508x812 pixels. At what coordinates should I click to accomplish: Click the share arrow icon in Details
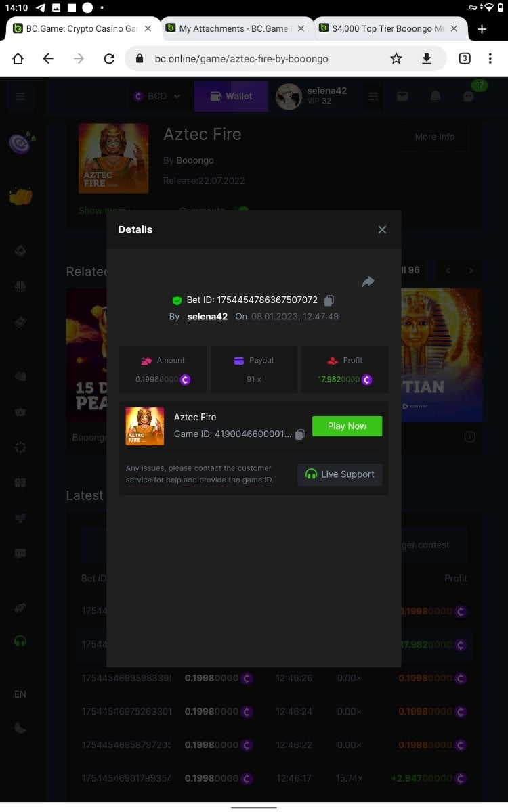368,281
